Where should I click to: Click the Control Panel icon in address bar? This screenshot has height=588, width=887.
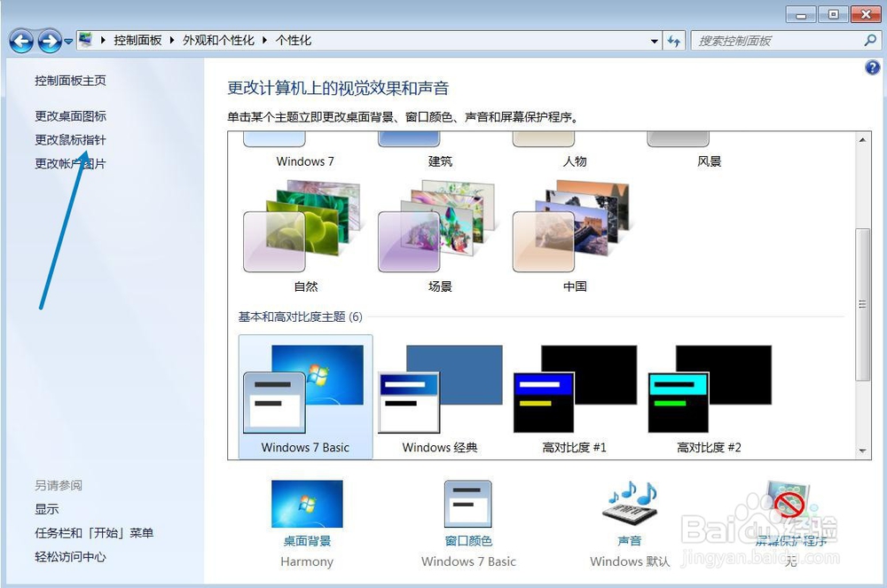tap(86, 40)
